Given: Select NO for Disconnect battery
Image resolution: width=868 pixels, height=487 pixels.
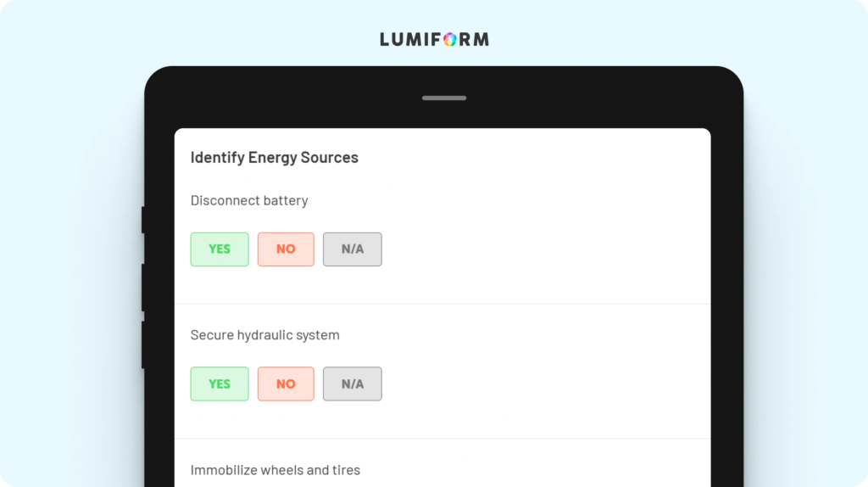Looking at the screenshot, I should point(286,249).
